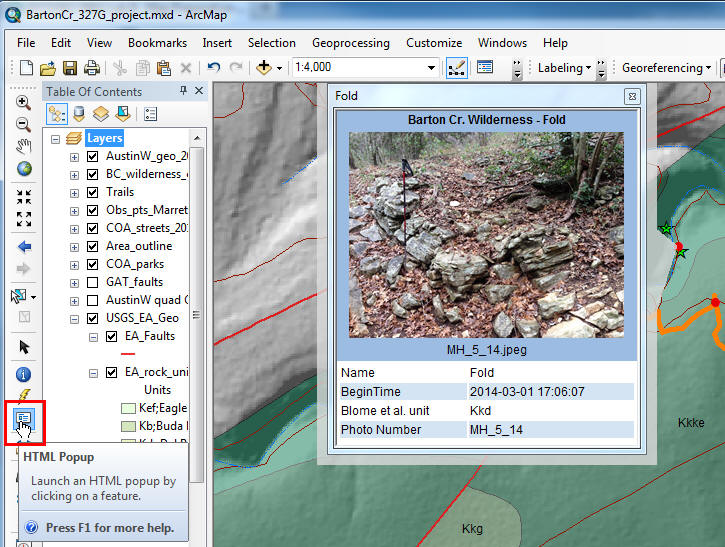Toggle COA_streets layer checkbox

pos(92,228)
